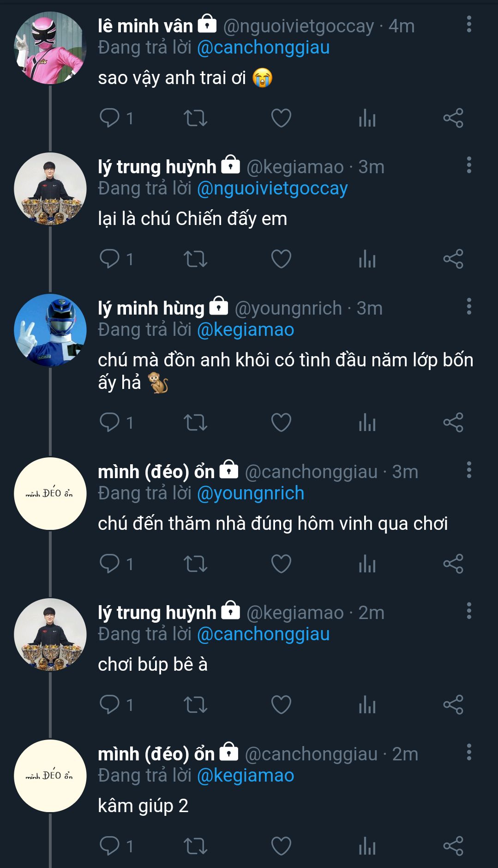The width and height of the screenshot is (498, 868).
Task: Share the "chú đến thăm nhà" tweet
Action: pyautogui.click(x=453, y=564)
